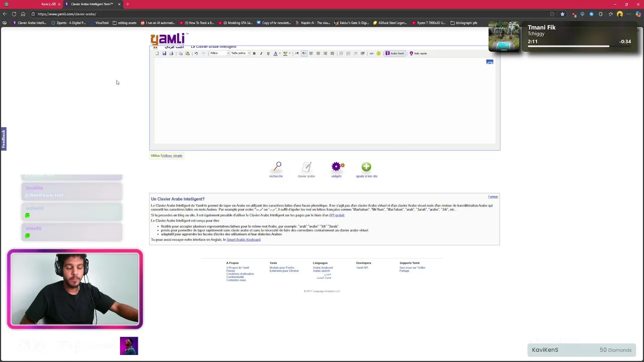Insert a numbered list
The height and width of the screenshot is (362, 644).
348,53
